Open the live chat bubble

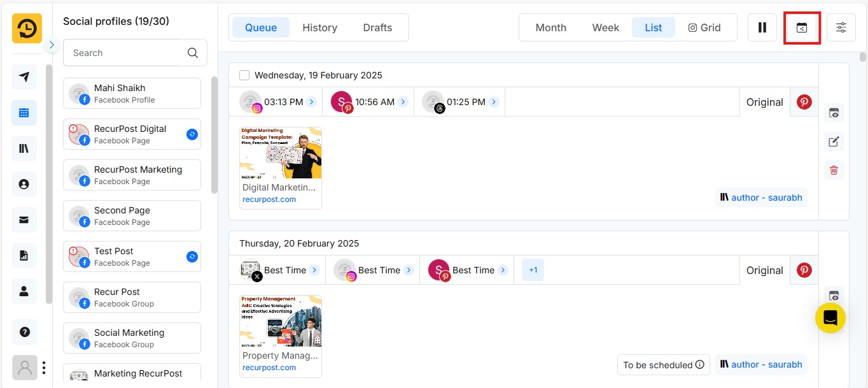coord(830,317)
